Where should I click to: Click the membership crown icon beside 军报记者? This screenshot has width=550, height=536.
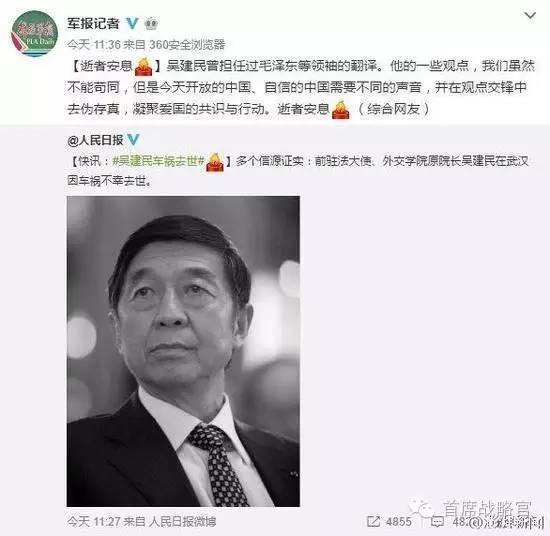151,24
